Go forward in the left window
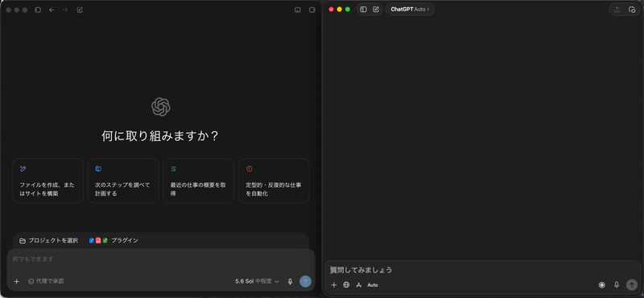The height and width of the screenshot is (298, 644). coord(65,10)
